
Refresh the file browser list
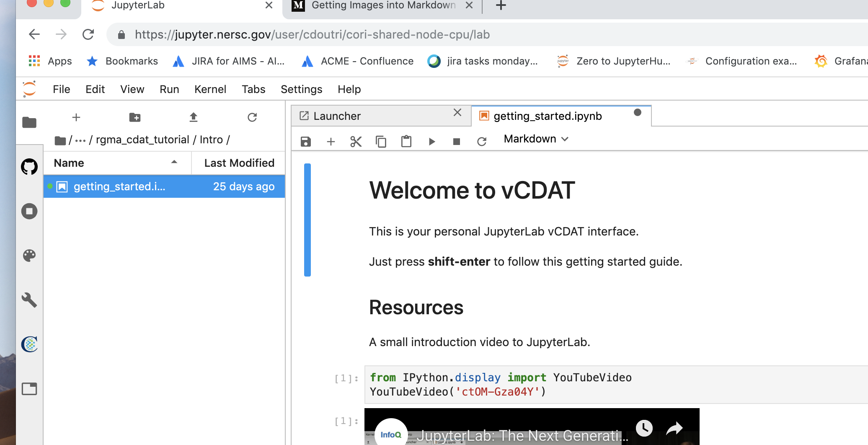point(252,117)
